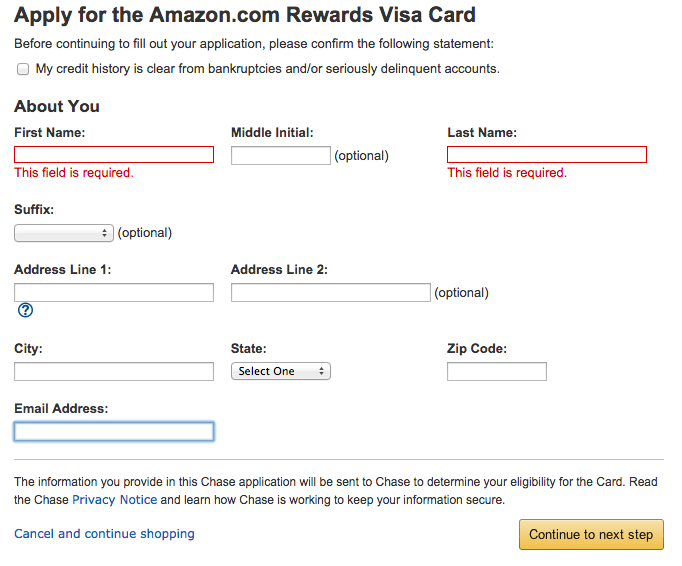Click the First Name input field
The image size is (682, 566).
click(114, 154)
